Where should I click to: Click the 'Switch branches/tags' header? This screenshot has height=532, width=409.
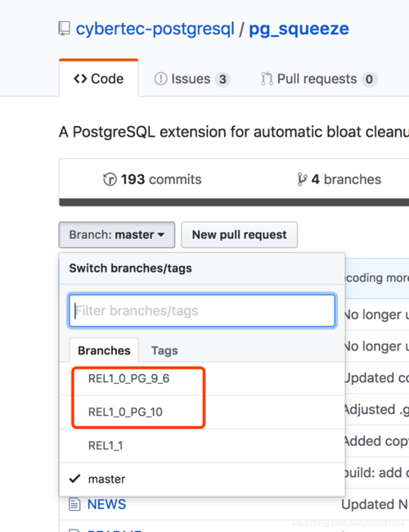point(130,268)
